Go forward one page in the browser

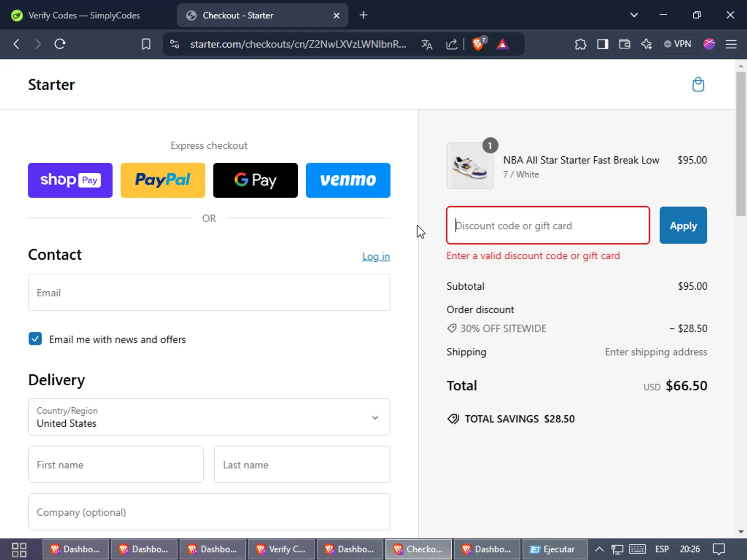38,44
